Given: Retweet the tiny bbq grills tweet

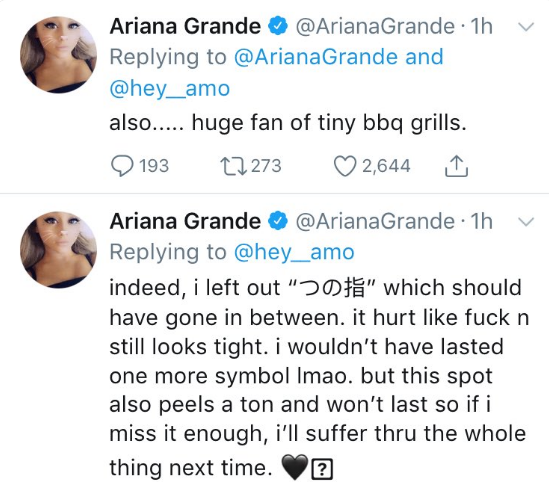Looking at the screenshot, I should 233,166.
